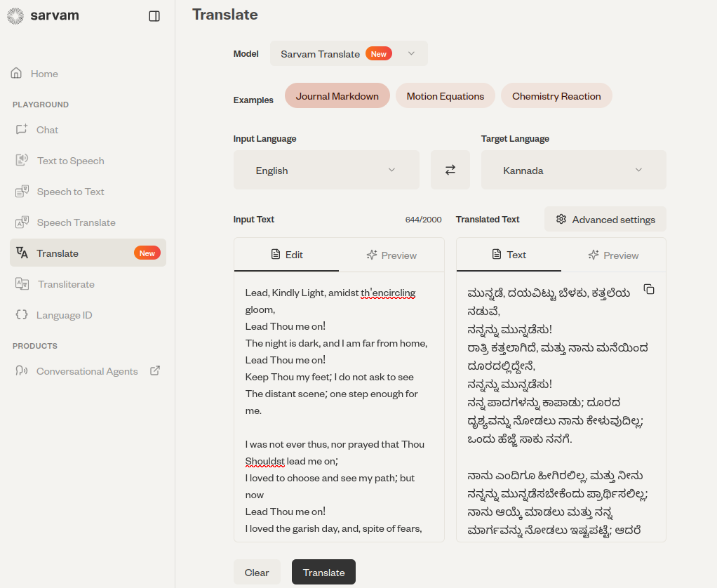This screenshot has height=588, width=717.
Task: Click the Input Language label
Action: (x=264, y=138)
